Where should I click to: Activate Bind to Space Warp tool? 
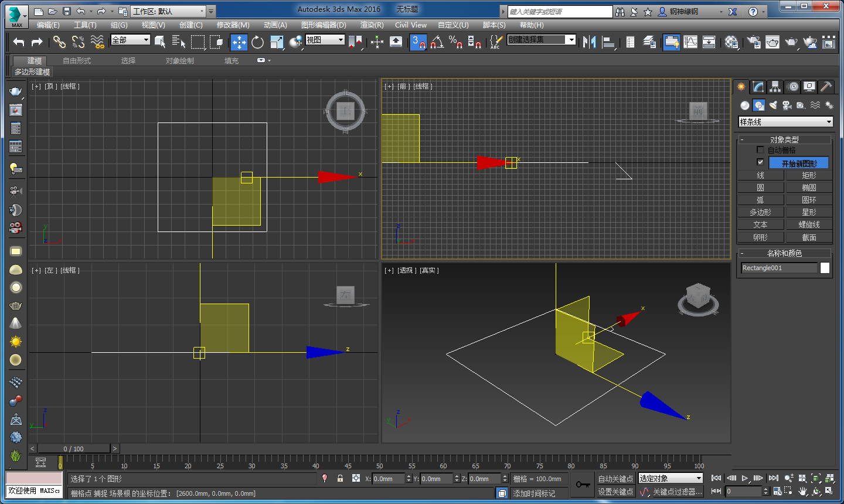click(97, 42)
